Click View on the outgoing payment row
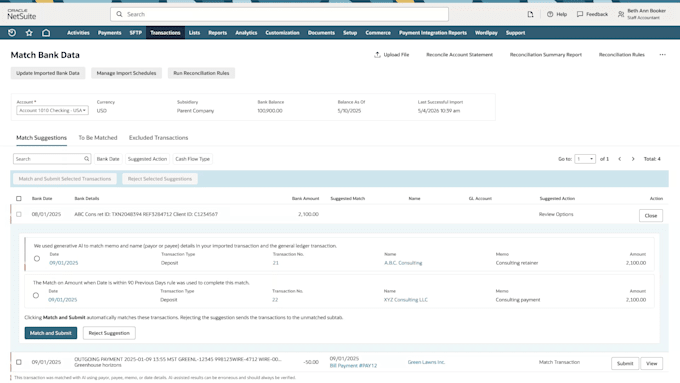 click(651, 363)
